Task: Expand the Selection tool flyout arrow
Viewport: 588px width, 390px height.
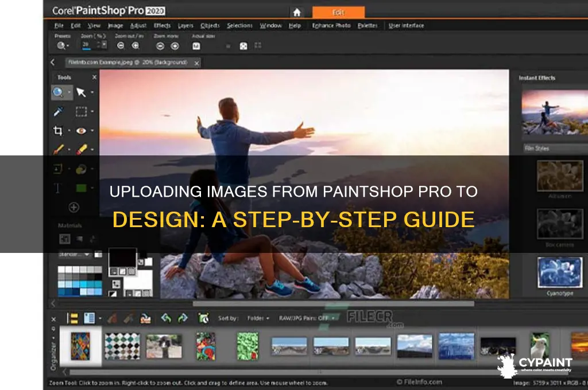Action: tap(92, 111)
